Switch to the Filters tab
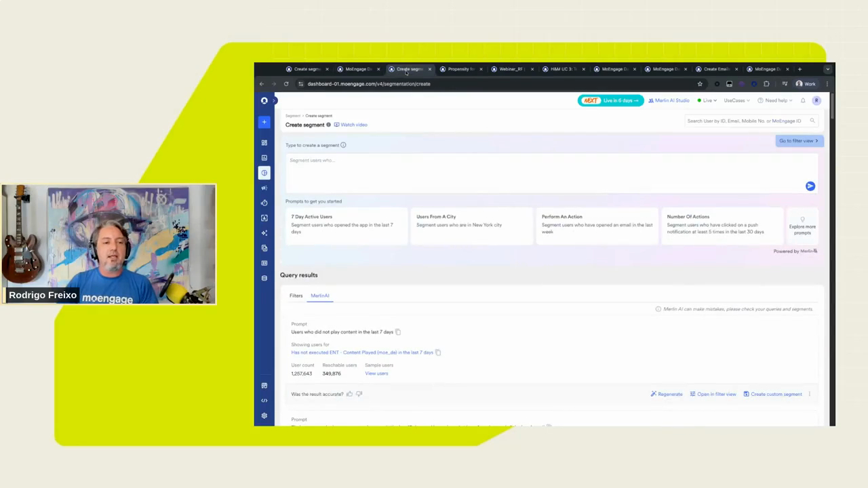868x488 pixels. pyautogui.click(x=296, y=296)
